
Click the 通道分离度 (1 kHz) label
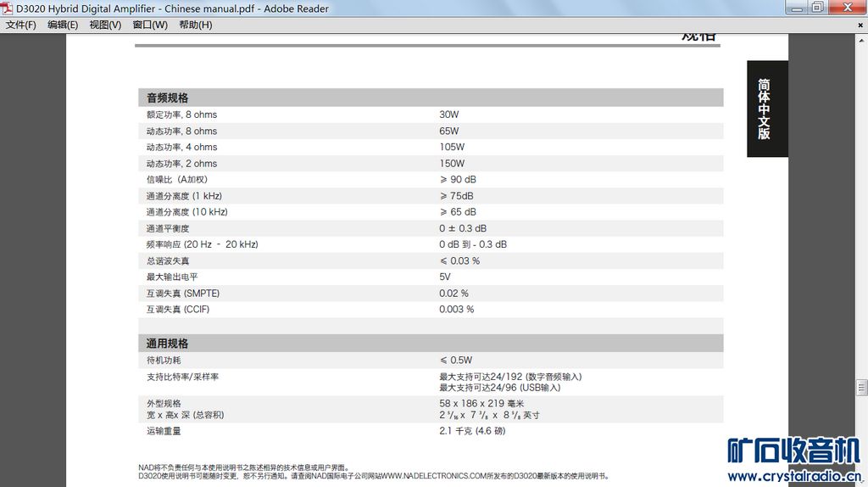coord(184,196)
